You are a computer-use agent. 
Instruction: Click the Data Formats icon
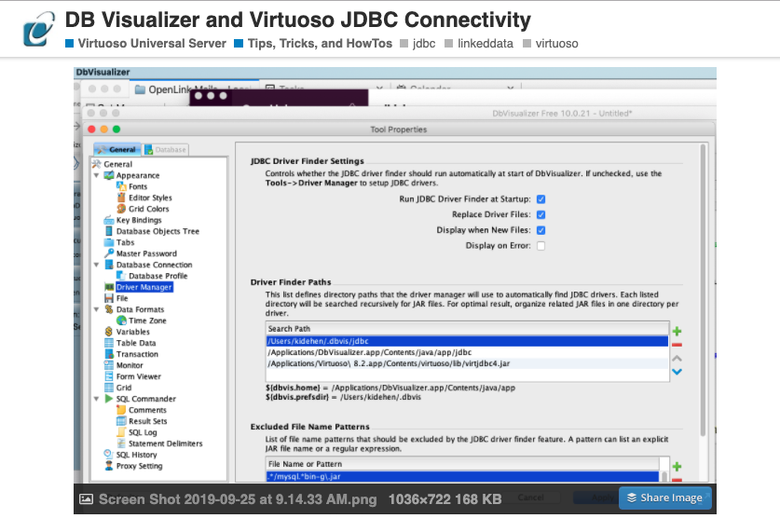coord(109,309)
